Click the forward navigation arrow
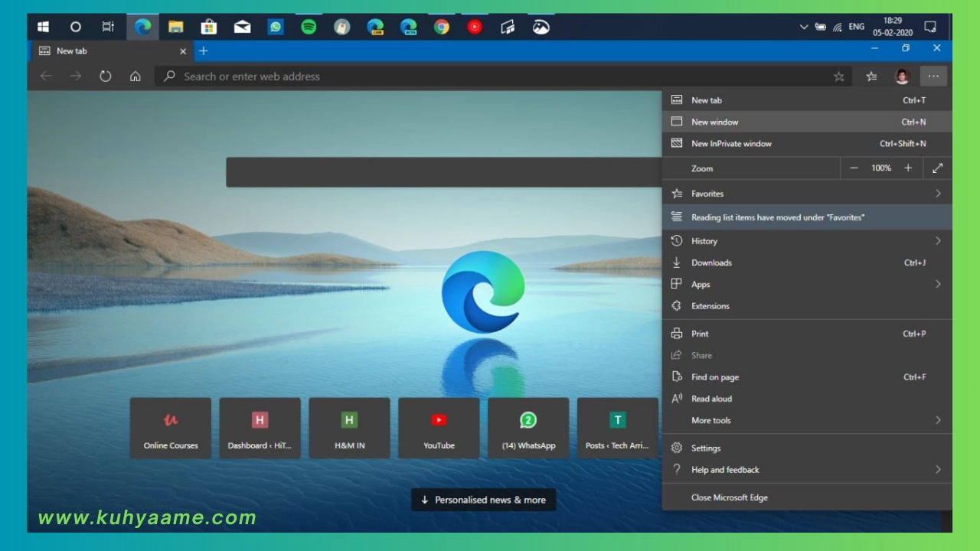This screenshot has height=551, width=980. (75, 77)
